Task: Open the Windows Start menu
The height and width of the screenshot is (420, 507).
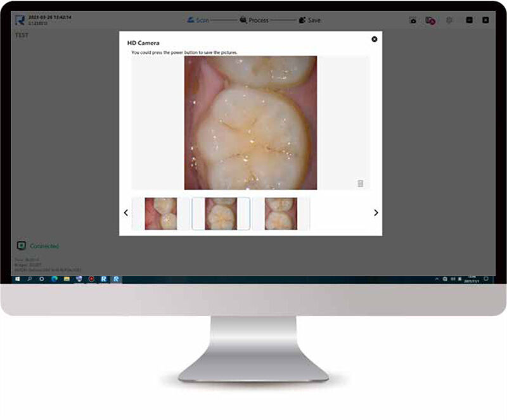Action: point(18,279)
